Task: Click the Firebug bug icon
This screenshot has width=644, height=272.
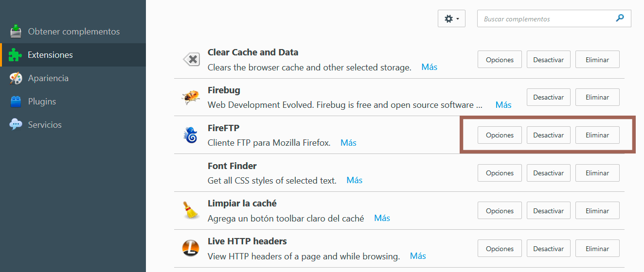Action: (190, 97)
